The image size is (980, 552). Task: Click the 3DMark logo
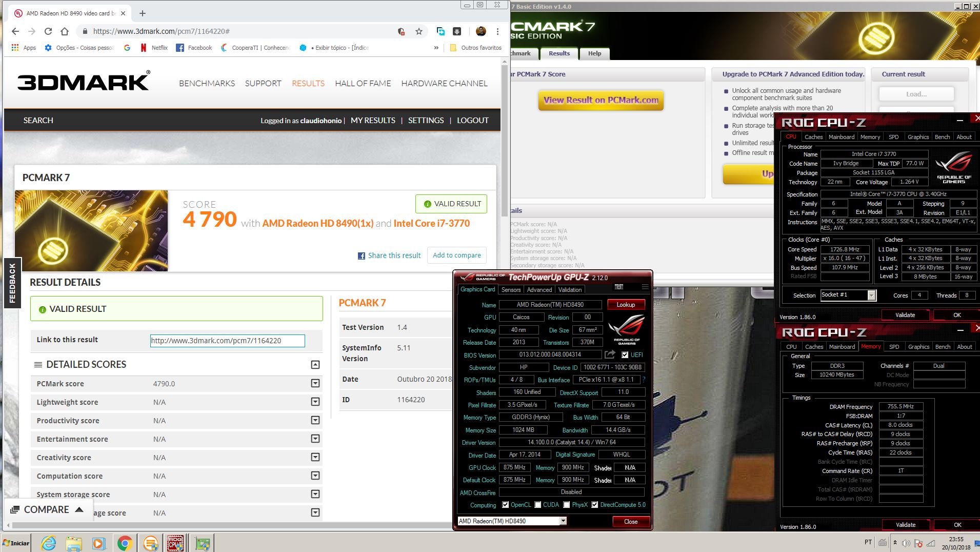[x=84, y=82]
